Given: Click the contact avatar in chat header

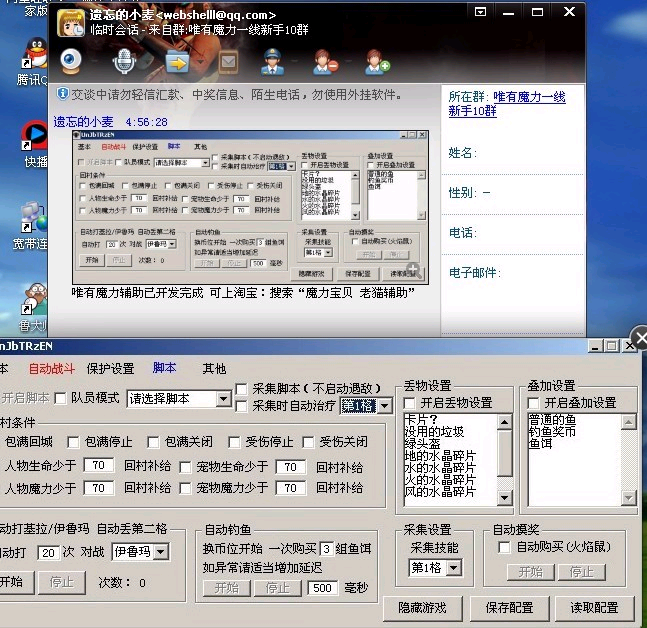Looking at the screenshot, I should coord(71,23).
